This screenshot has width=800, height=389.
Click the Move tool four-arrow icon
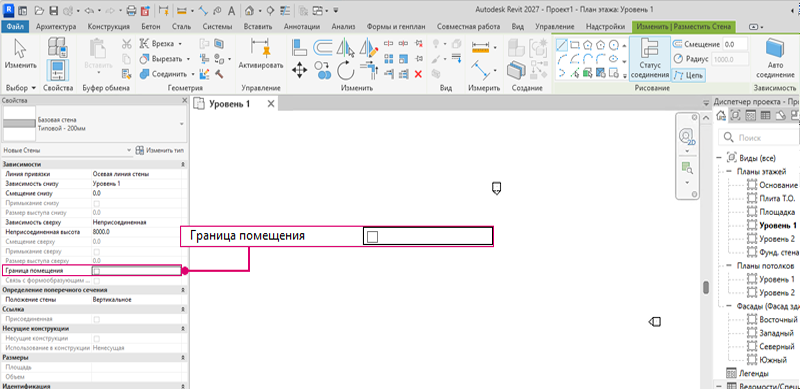300,70
